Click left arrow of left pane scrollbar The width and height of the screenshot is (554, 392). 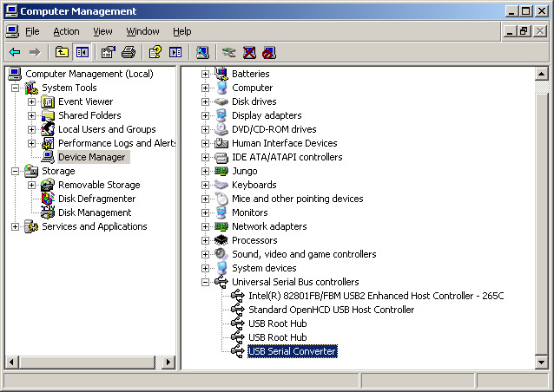point(11,362)
